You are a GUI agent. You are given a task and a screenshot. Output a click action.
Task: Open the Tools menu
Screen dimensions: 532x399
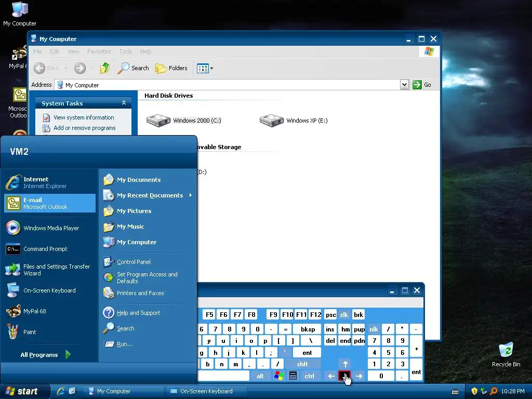point(126,51)
